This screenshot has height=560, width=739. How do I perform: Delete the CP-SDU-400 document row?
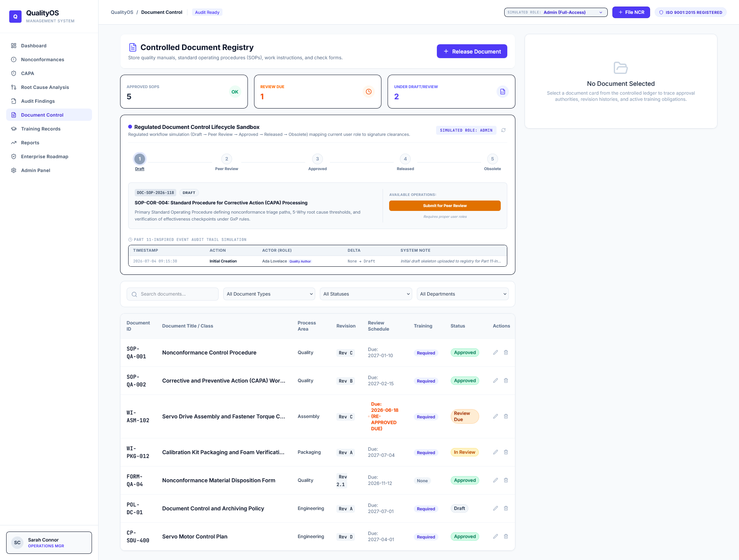coord(506,537)
